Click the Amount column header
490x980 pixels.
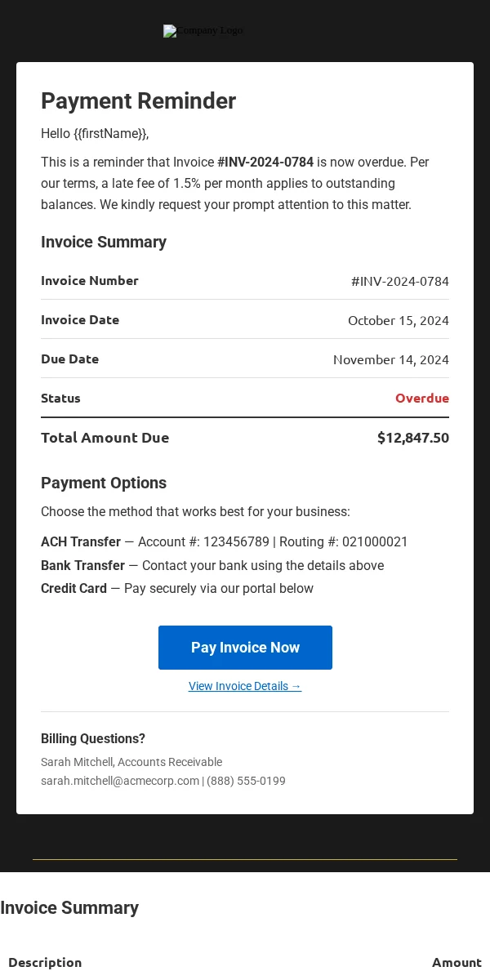click(457, 962)
